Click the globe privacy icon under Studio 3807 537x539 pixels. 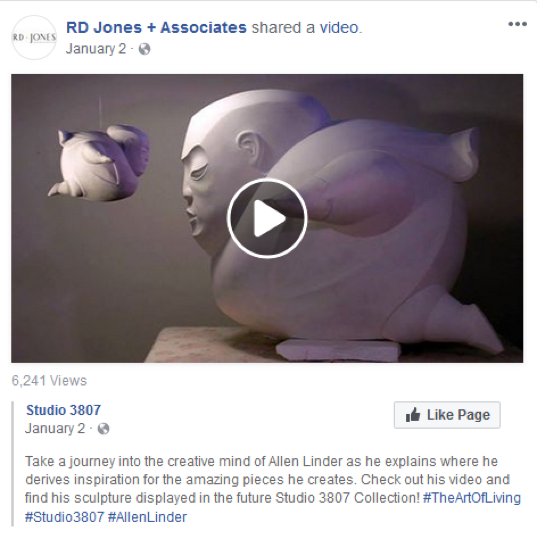pyautogui.click(x=103, y=429)
